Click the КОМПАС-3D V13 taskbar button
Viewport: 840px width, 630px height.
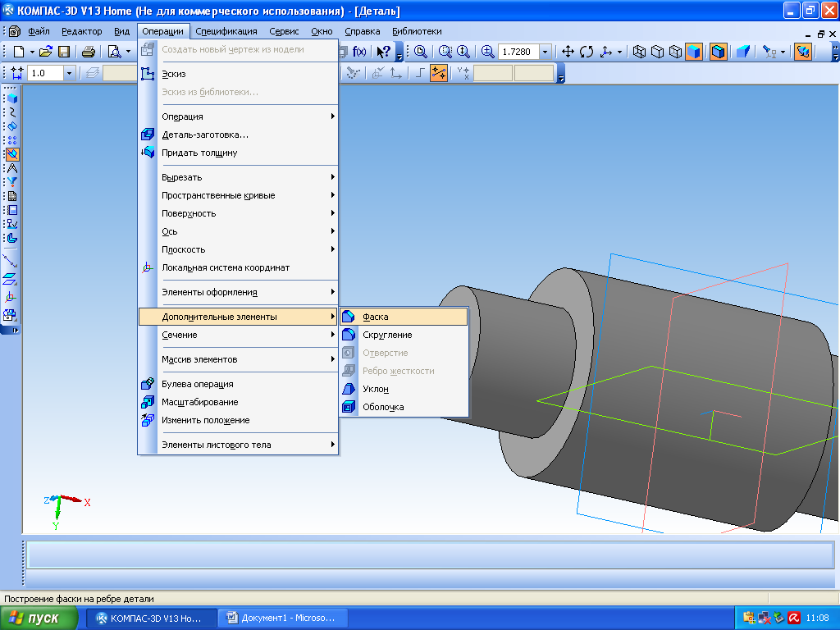tap(152, 619)
